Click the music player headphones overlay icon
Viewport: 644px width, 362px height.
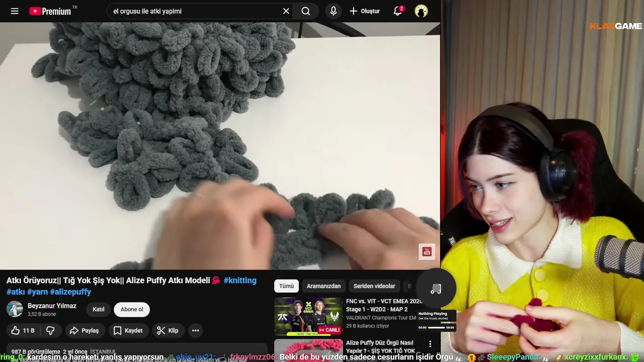coord(436,289)
